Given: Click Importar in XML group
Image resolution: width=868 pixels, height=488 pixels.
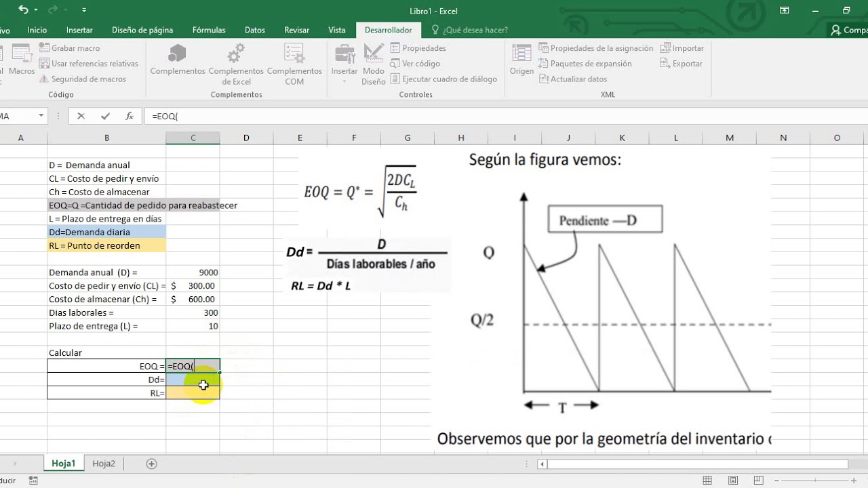Looking at the screenshot, I should tap(682, 48).
